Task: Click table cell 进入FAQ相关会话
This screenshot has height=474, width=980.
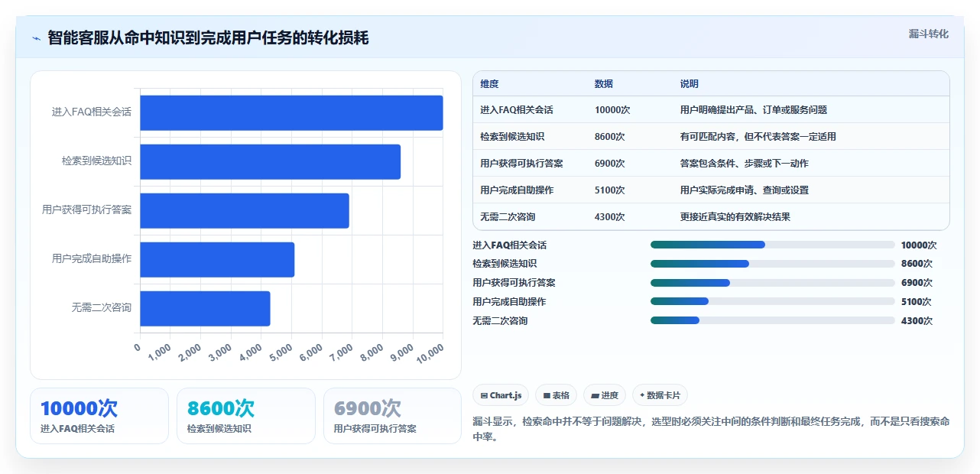Action: [517, 110]
